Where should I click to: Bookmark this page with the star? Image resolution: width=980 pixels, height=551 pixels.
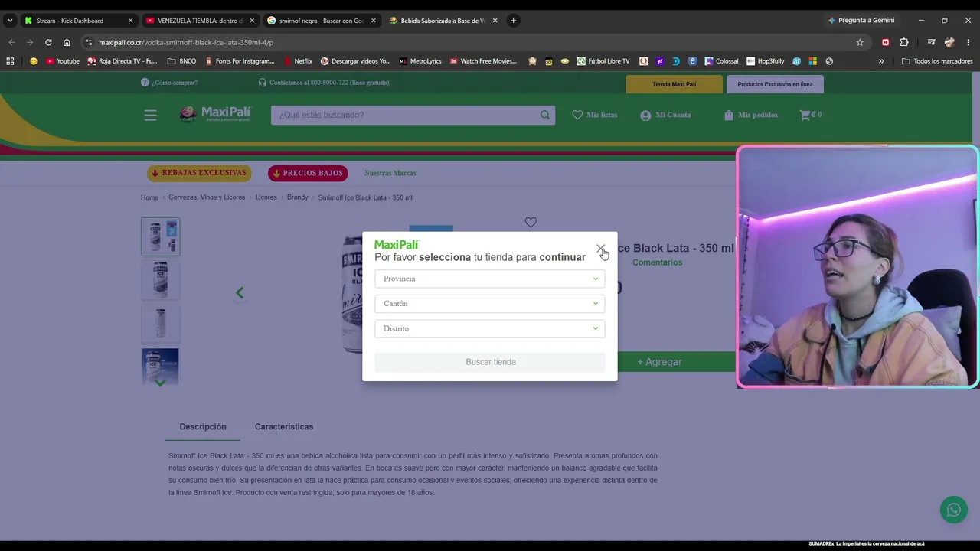[860, 42]
